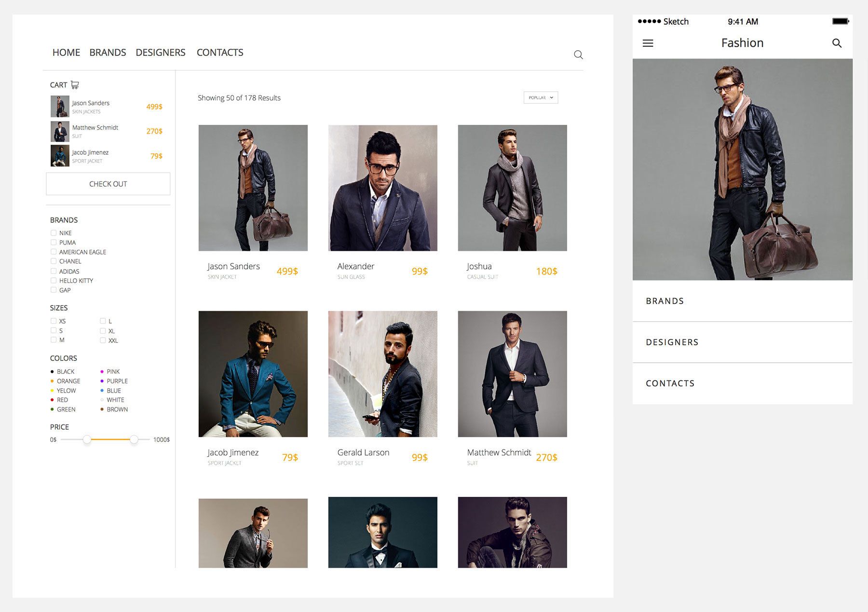
Task: Choose the purple color filter dot
Action: coord(102,381)
